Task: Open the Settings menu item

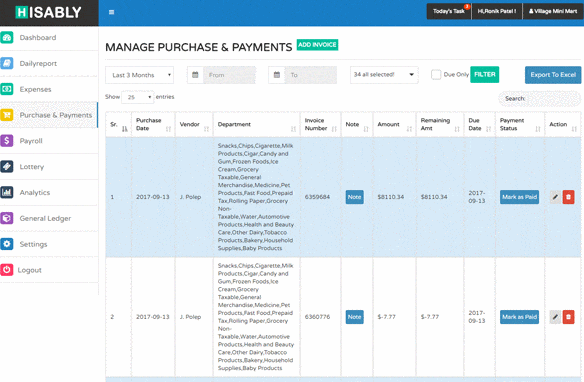Action: pyautogui.click(x=48, y=244)
